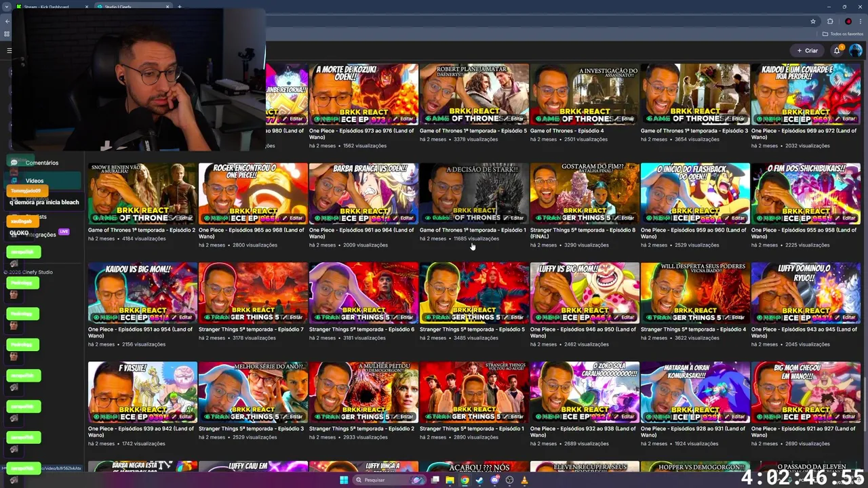The height and width of the screenshot is (488, 868).
Task: Open title One Piece - Episódios 932 ao 938
Action: point(583,432)
